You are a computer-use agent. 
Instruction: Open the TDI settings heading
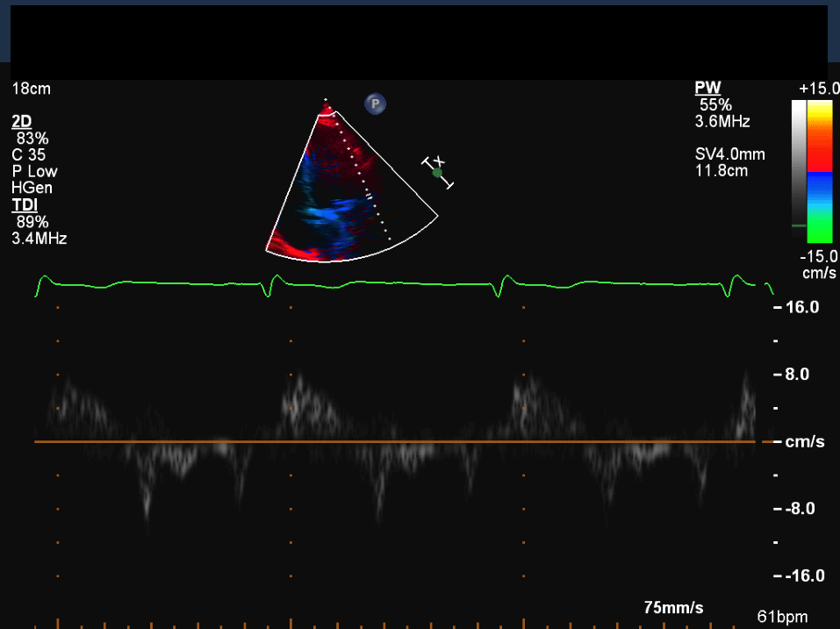[24, 205]
